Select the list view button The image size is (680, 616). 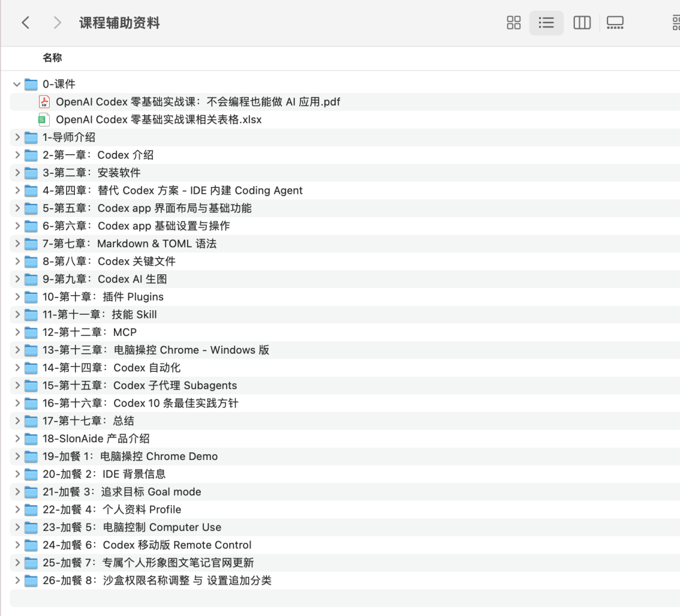coord(546,23)
